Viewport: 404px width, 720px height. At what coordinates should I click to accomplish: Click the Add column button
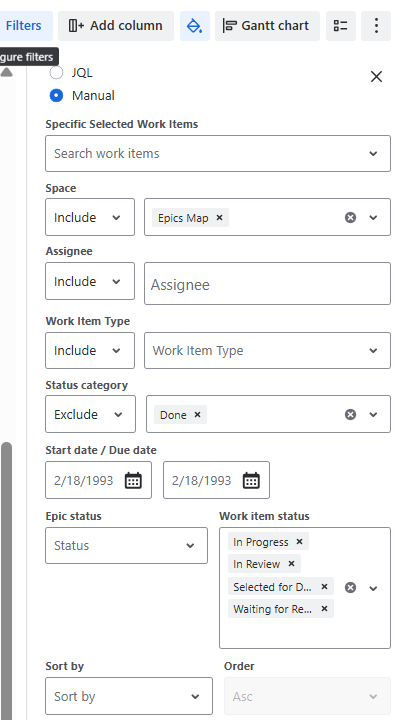click(116, 26)
